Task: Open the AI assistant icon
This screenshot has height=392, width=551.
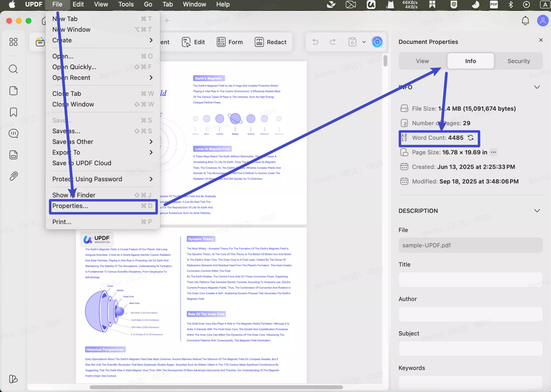Action: (x=377, y=42)
